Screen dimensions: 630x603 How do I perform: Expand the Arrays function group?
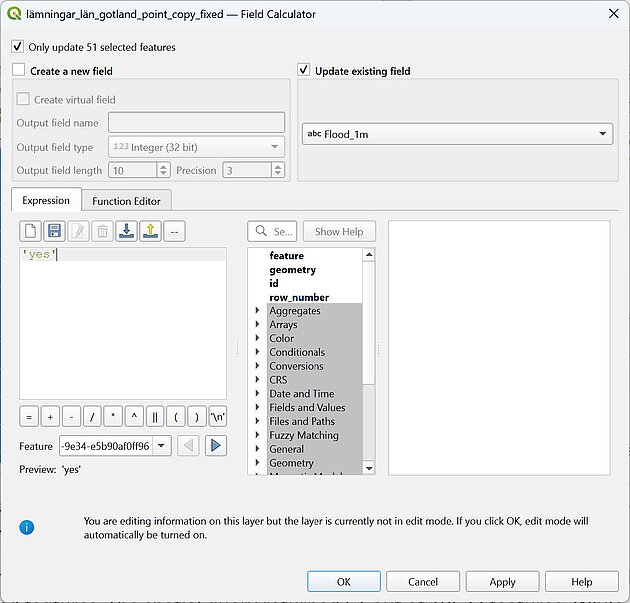pyautogui.click(x=257, y=324)
